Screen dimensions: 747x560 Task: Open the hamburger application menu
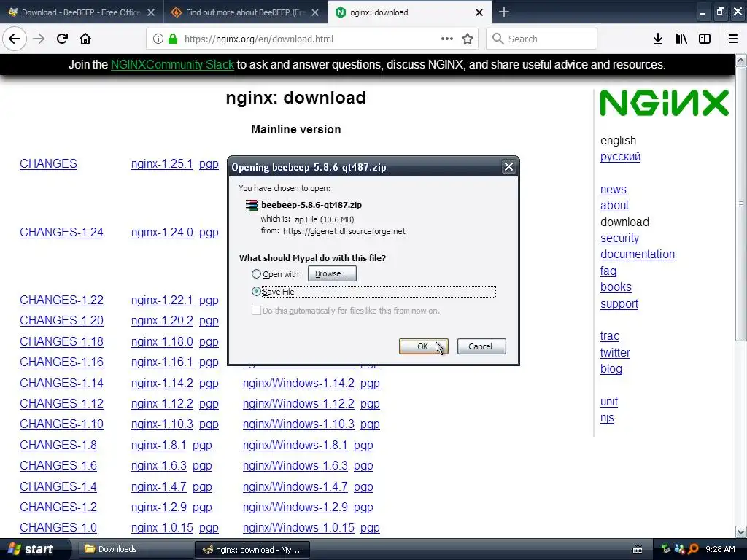(x=733, y=39)
